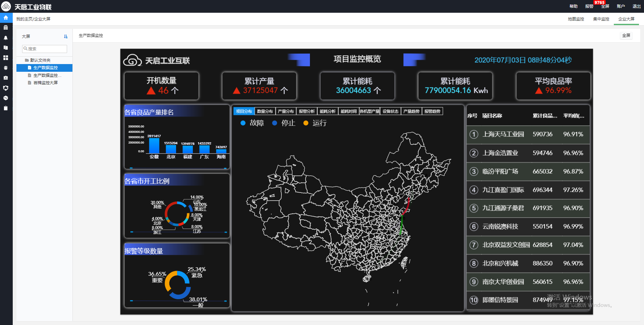This screenshot has height=325, width=644.
Task: Click the 全屏 button above the dashboard
Action: point(626,36)
